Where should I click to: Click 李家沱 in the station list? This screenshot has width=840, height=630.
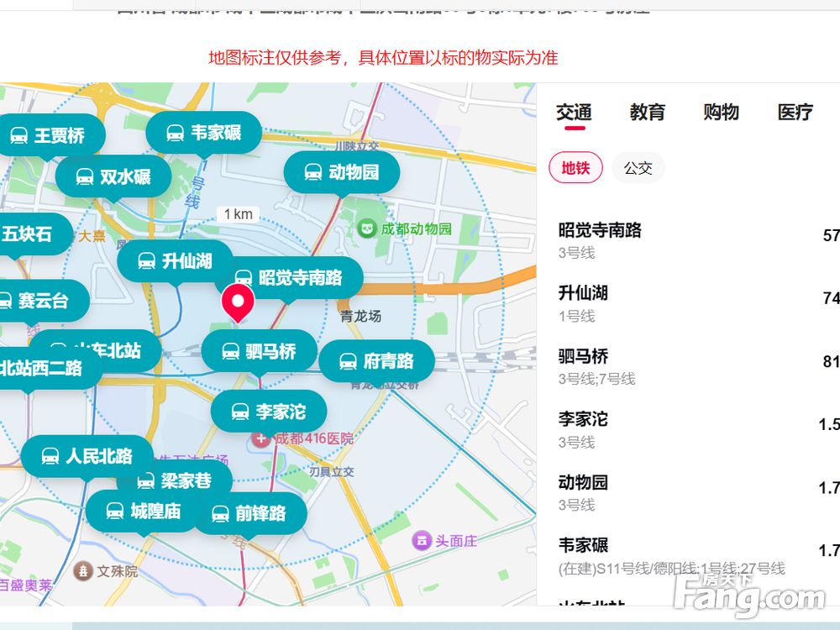[x=584, y=419]
